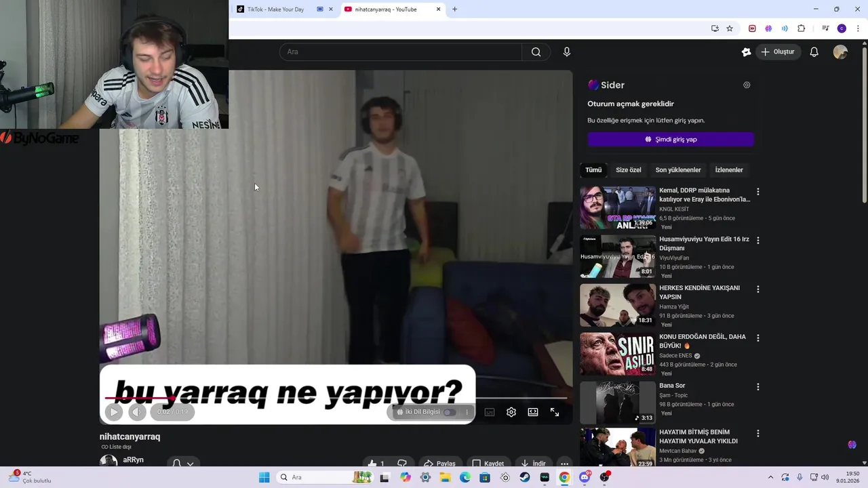Click the install app icon in address bar
Image resolution: width=868 pixels, height=488 pixels.
click(715, 28)
